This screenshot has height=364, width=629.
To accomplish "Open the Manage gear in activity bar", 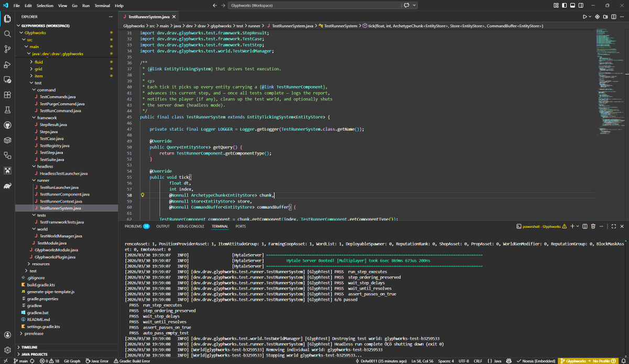I will click(7, 350).
